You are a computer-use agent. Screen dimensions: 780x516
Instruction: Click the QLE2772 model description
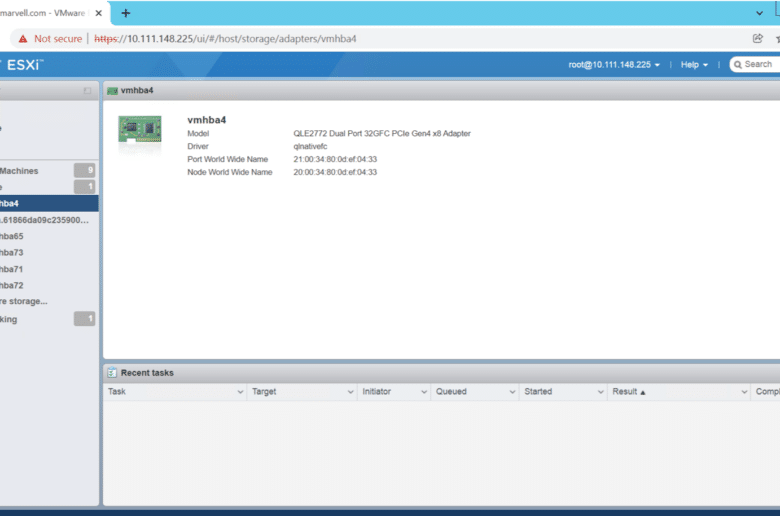click(382, 133)
